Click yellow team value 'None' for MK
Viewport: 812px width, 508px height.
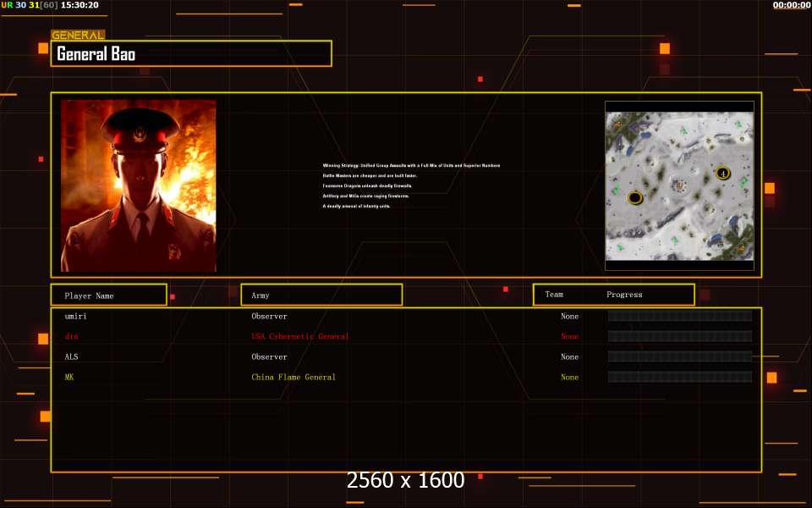coord(569,377)
